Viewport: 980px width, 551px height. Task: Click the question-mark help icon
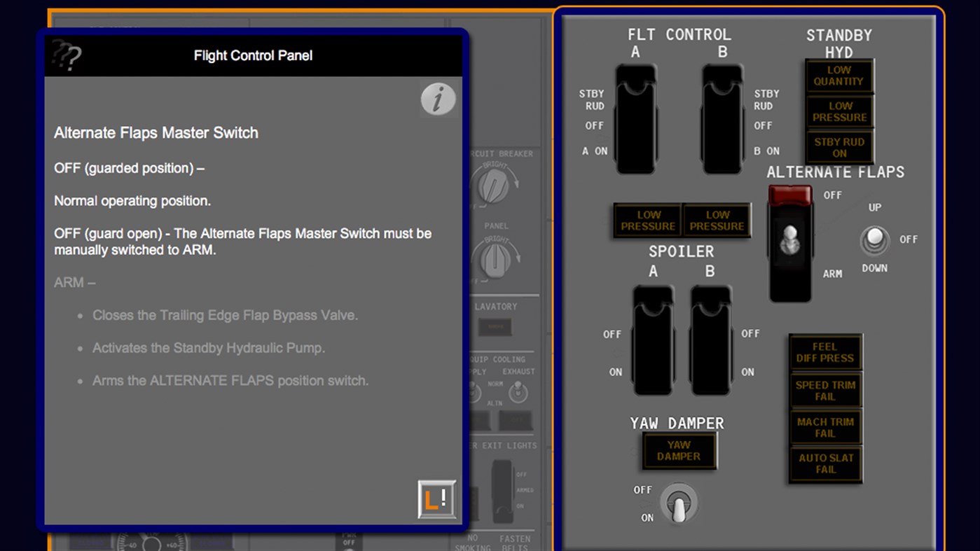coord(66,56)
